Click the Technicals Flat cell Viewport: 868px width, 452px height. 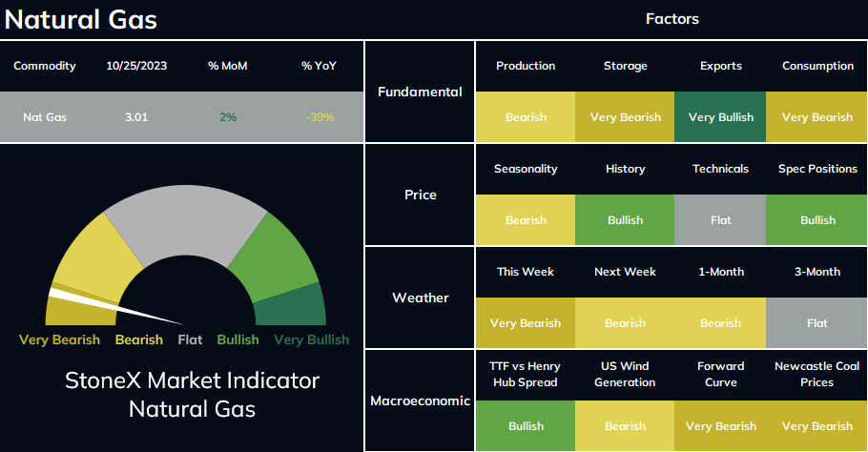click(x=720, y=219)
